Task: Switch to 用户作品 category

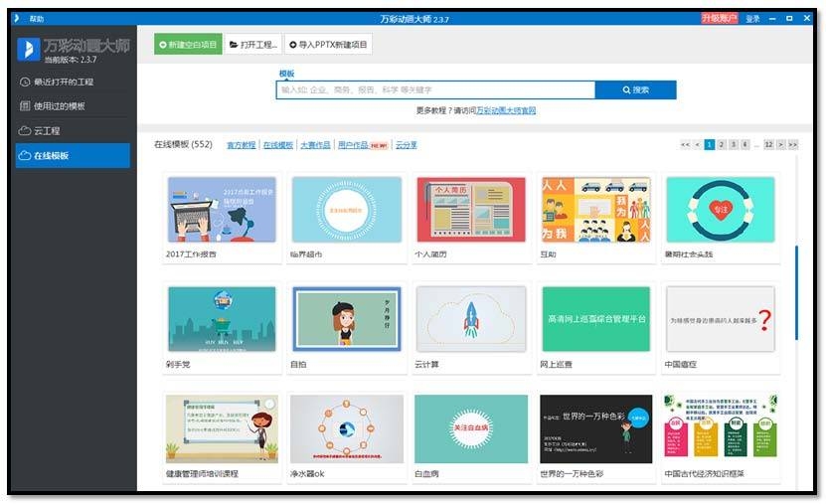Action: coord(353,145)
